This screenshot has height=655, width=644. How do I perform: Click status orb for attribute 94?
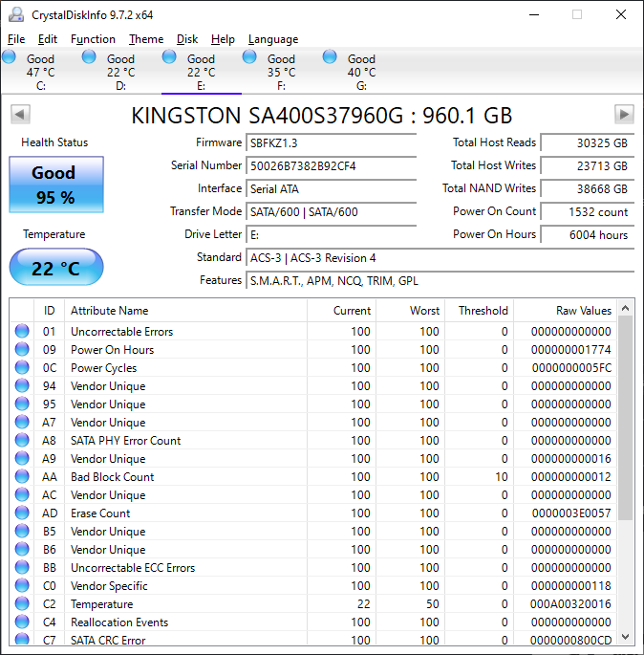[22, 385]
